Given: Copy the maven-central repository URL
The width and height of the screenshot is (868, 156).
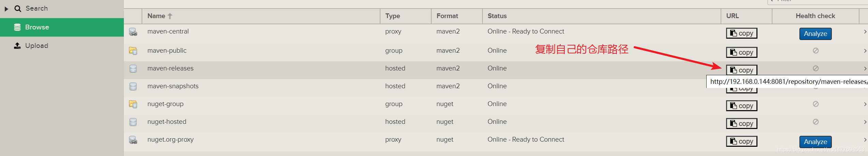Looking at the screenshot, I should coord(741,33).
